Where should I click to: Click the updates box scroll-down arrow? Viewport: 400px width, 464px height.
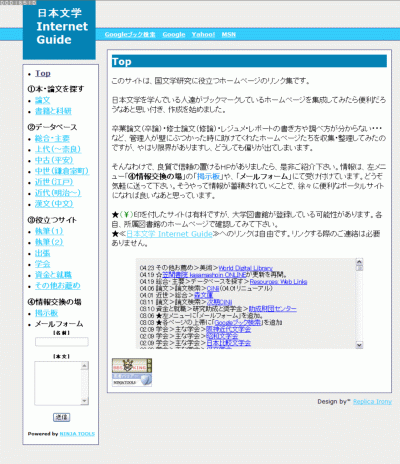tap(359, 345)
